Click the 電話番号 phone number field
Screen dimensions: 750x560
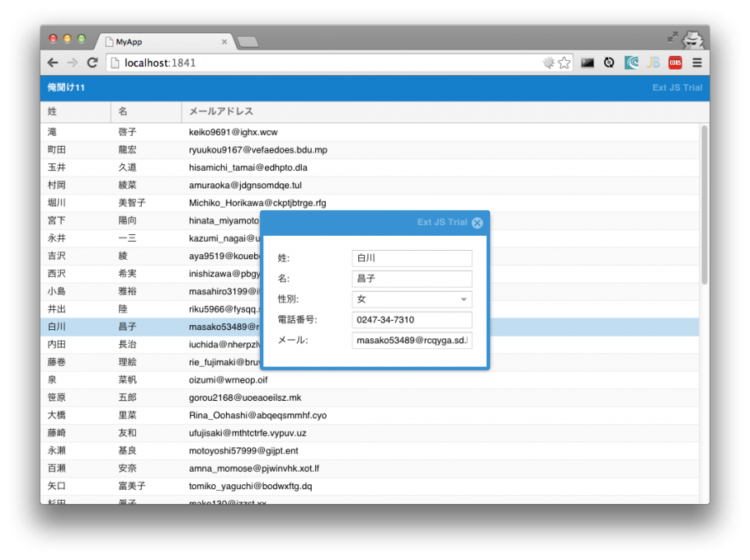coord(411,320)
